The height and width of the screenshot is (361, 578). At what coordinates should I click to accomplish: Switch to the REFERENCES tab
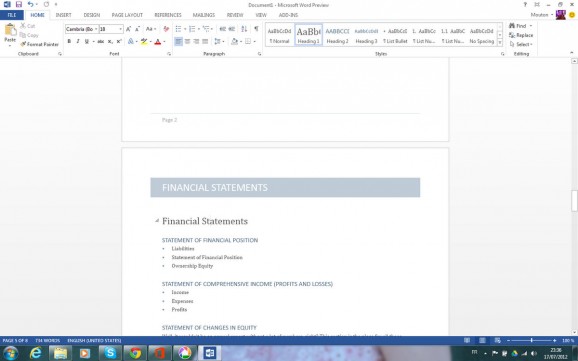pos(168,15)
